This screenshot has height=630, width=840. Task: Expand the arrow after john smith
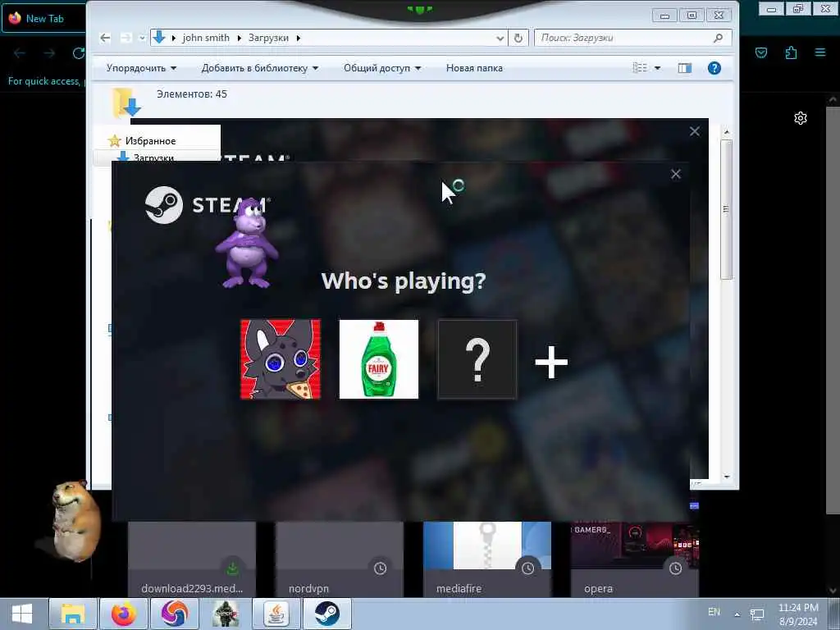[239, 38]
